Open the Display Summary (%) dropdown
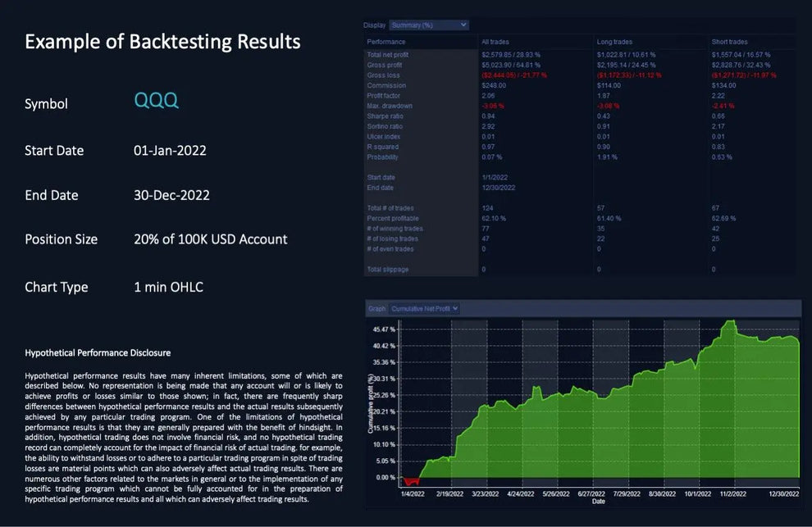 (429, 25)
